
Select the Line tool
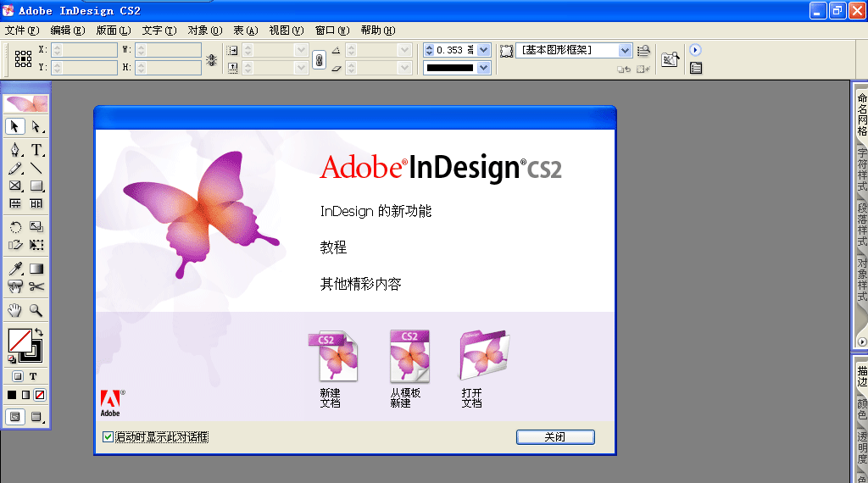36,168
